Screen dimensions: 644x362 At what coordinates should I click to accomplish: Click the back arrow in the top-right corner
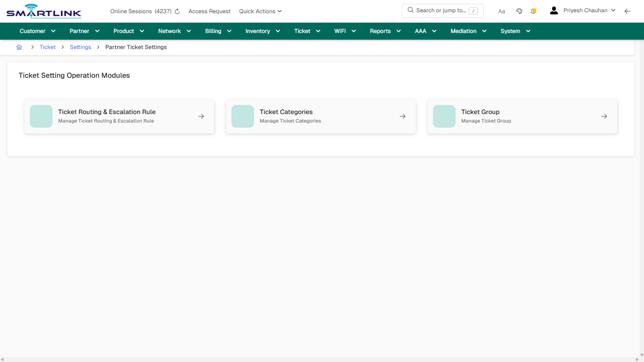coord(627,11)
